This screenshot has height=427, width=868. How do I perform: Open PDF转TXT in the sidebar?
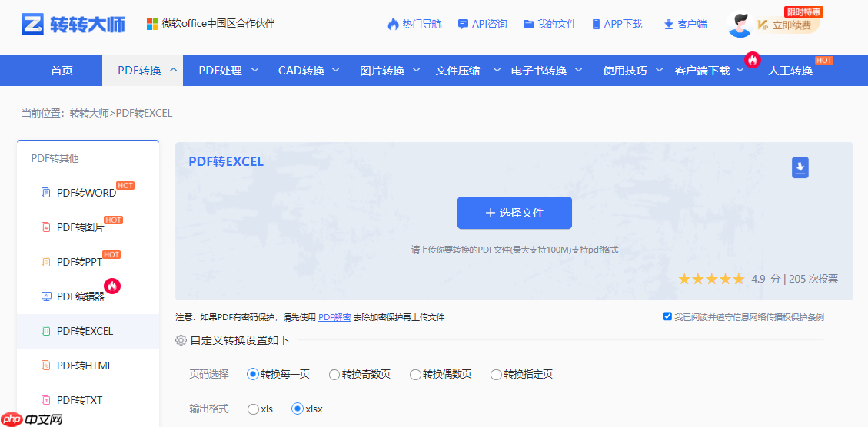coord(80,400)
